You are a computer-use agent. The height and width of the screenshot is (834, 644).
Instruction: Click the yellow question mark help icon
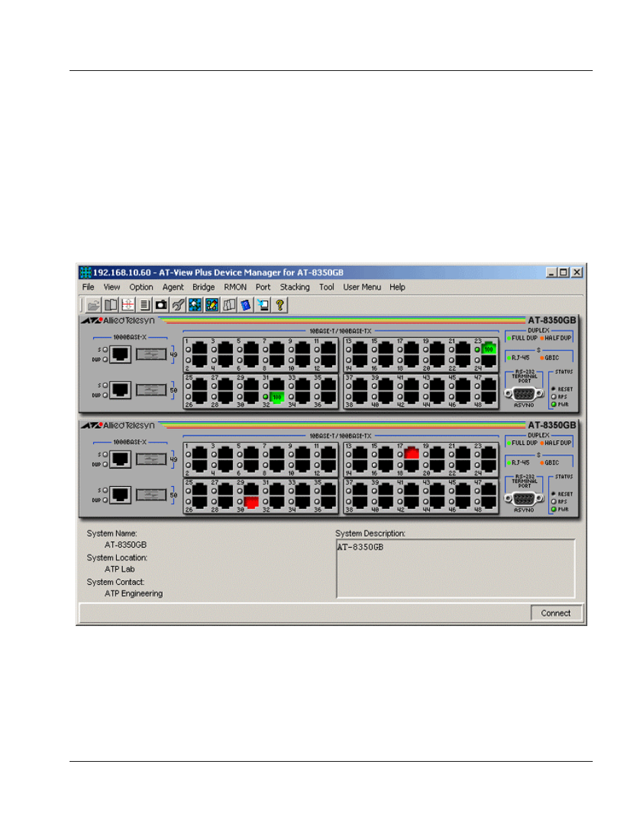(279, 305)
